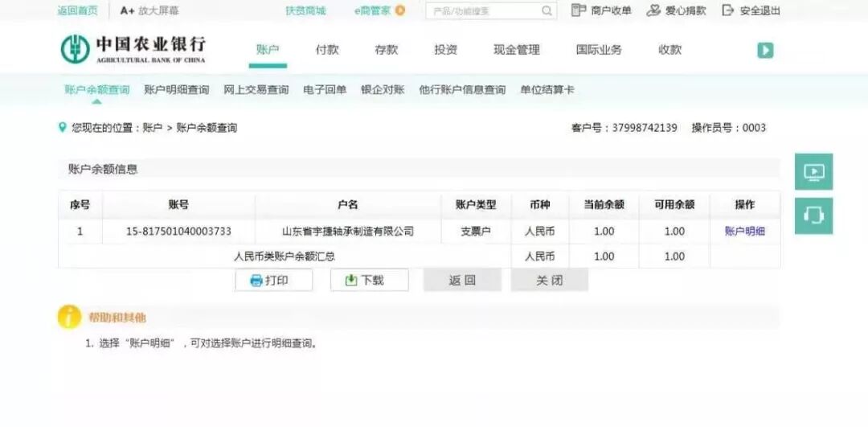Viewport: 868px width, 427px height.
Task: Switch to 银企对账 submenu
Action: (x=383, y=90)
